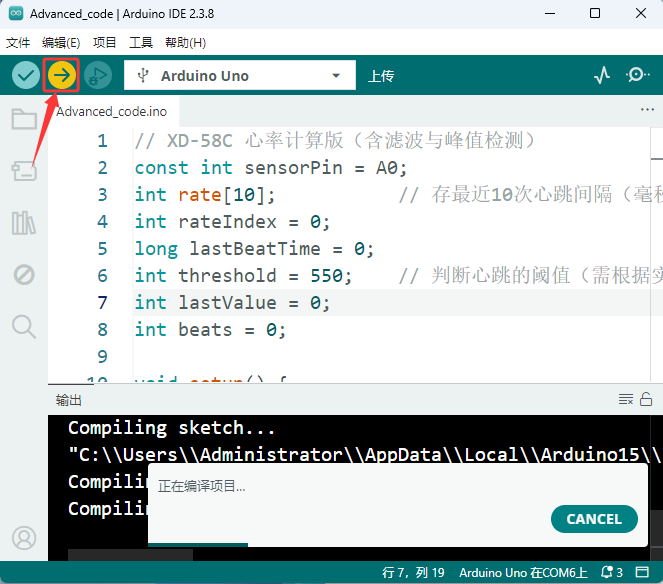This screenshot has width=663, height=584.
Task: Click the Compiling sketch... output line
Action: pyautogui.click(x=172, y=428)
